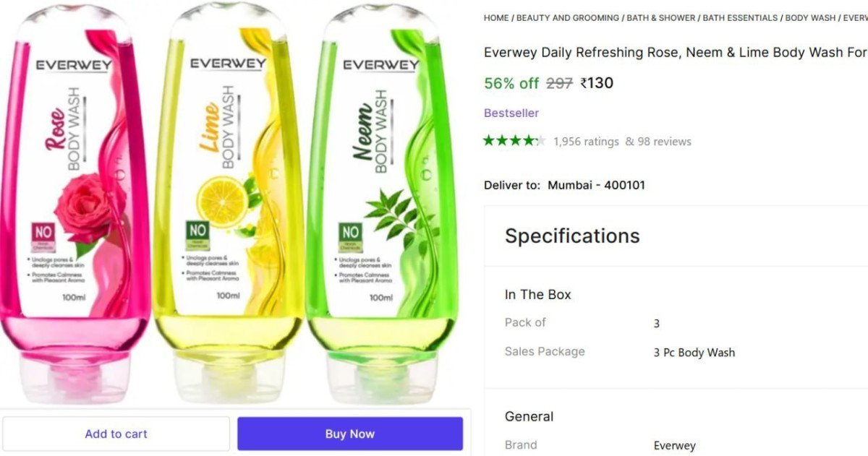The width and height of the screenshot is (868, 456).
Task: Click the Buy Now button
Action: 349,434
